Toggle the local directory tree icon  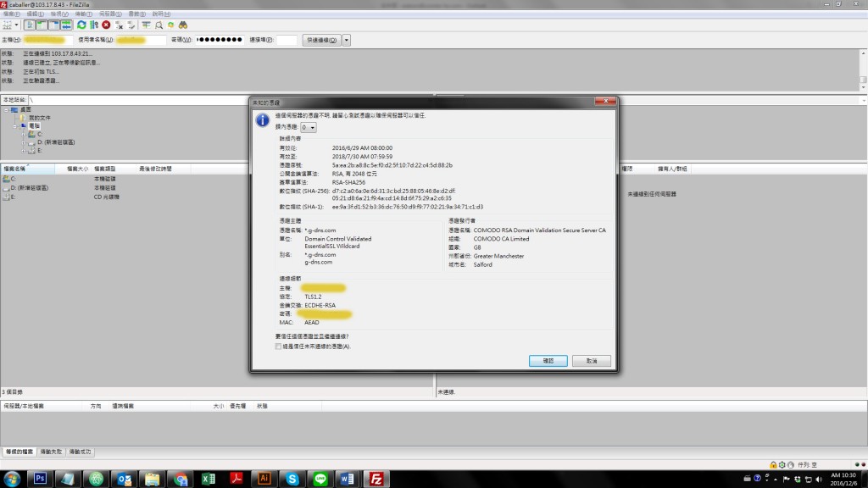(x=42, y=25)
